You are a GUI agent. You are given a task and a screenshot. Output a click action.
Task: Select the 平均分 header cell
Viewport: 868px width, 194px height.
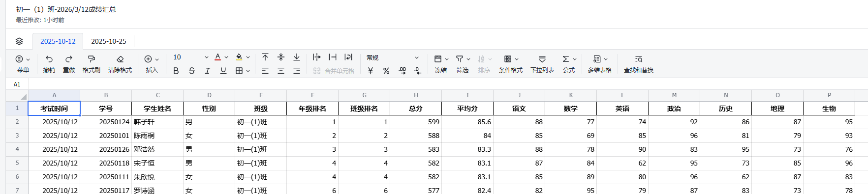tap(467, 109)
